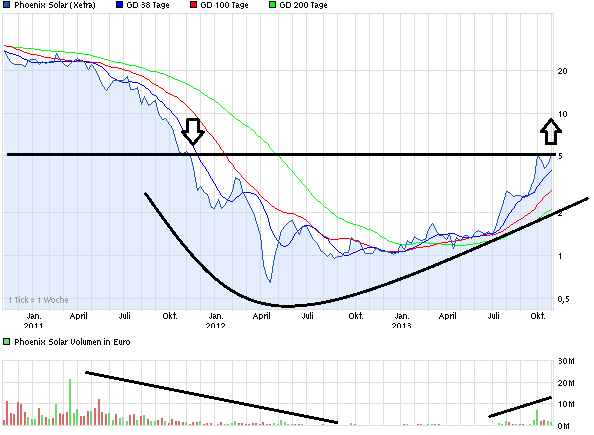
Task: Click the volume axis value 10M
Action: tap(566, 404)
